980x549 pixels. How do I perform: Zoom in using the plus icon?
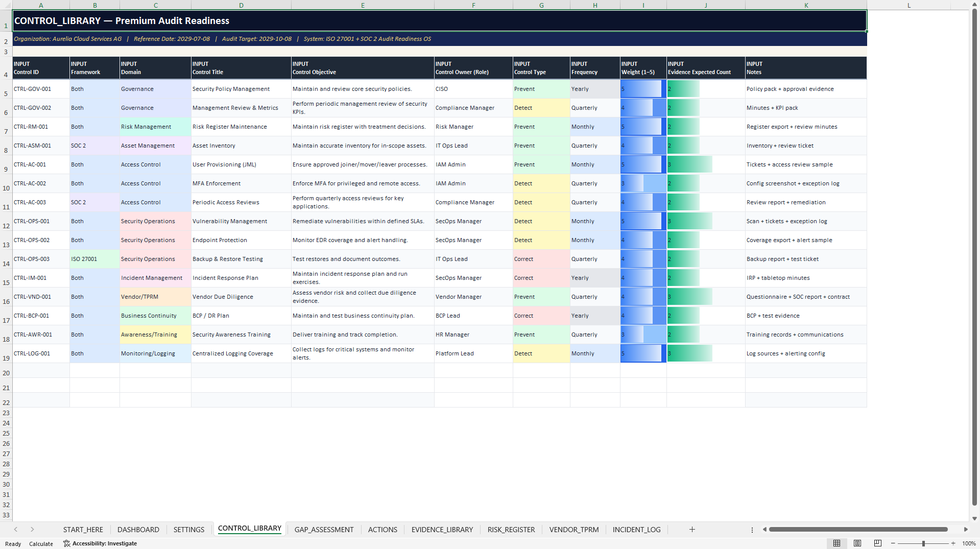tap(953, 543)
